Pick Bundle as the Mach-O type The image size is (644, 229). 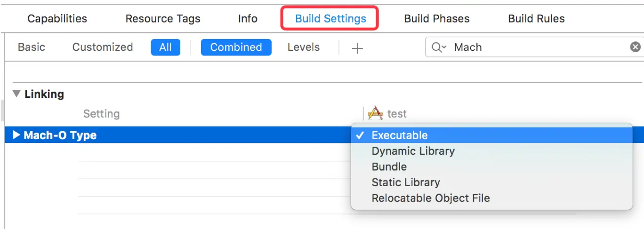[x=389, y=166]
